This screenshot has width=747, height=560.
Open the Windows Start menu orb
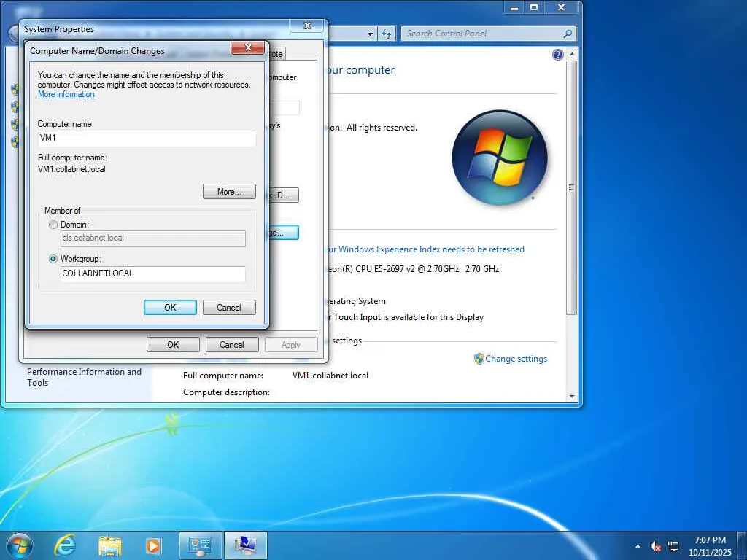click(x=20, y=545)
